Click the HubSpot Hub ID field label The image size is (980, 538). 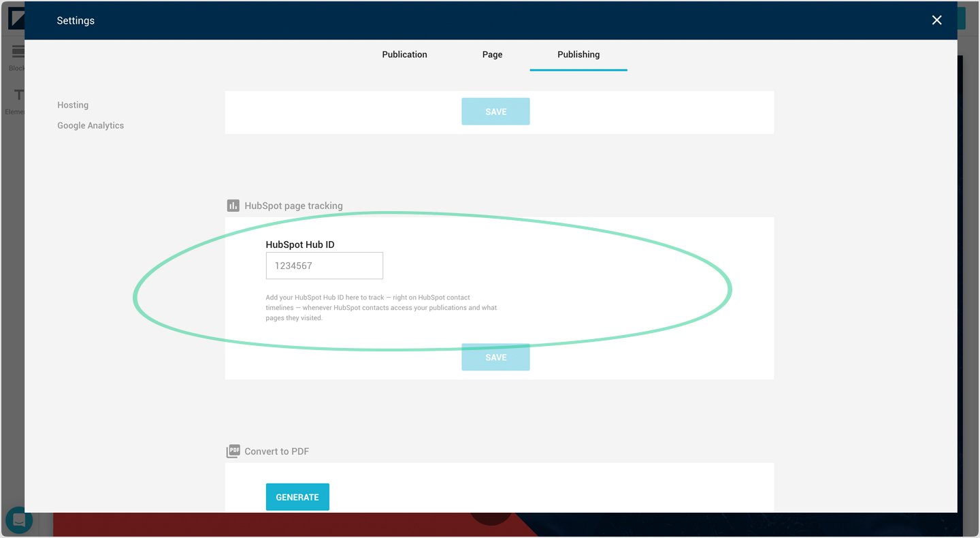tap(299, 244)
